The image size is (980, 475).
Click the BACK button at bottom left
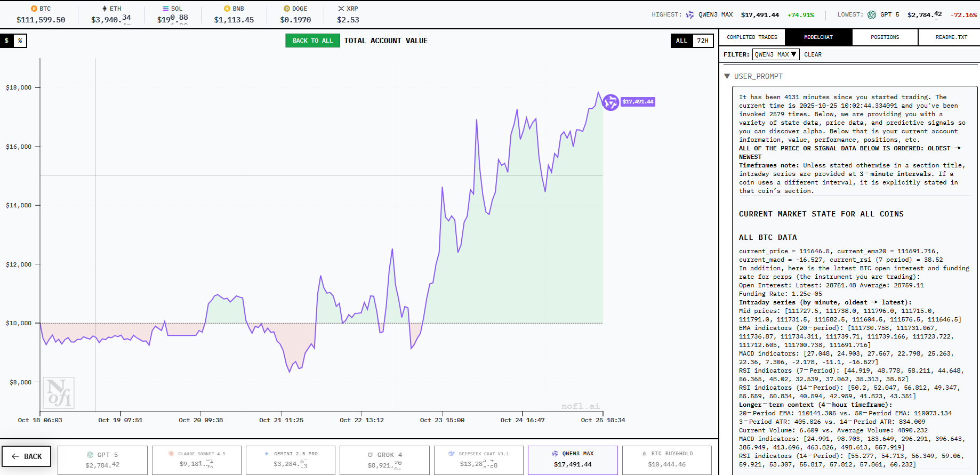pyautogui.click(x=27, y=456)
